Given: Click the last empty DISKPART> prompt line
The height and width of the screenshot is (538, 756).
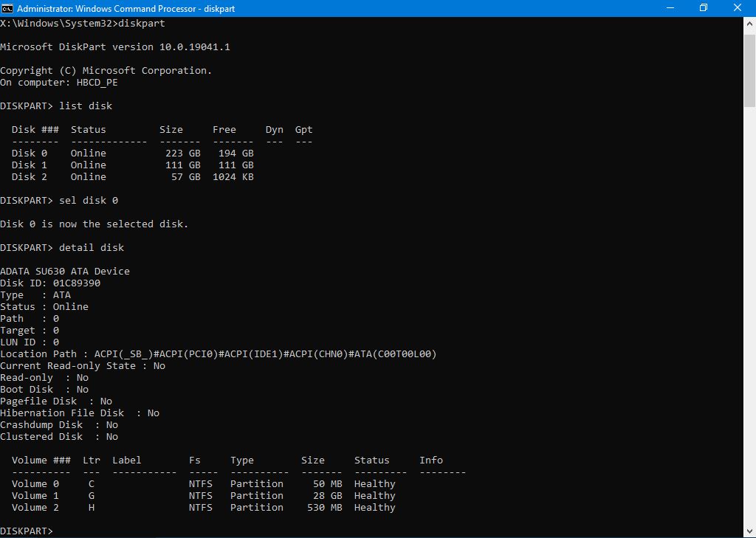Looking at the screenshot, I should [x=27, y=531].
